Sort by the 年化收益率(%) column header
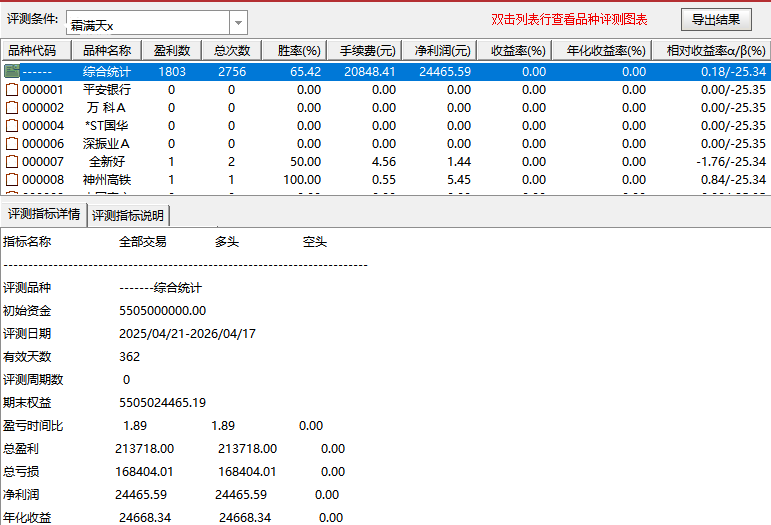 pos(602,50)
